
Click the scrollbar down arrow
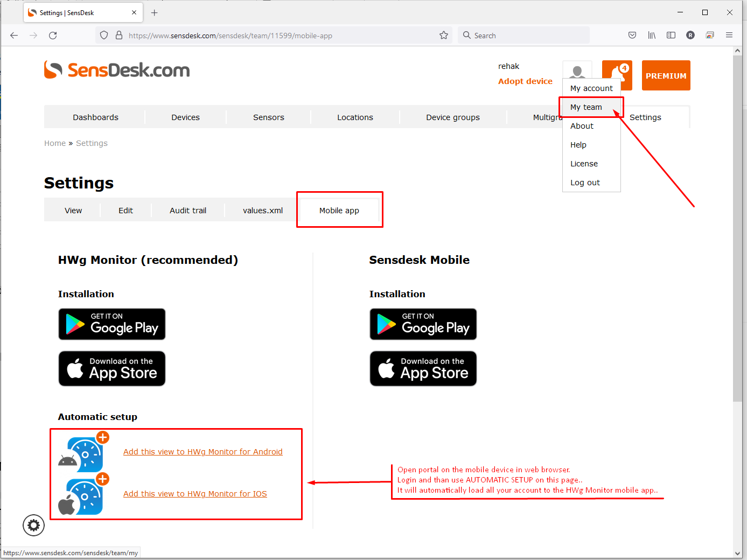tap(737, 553)
